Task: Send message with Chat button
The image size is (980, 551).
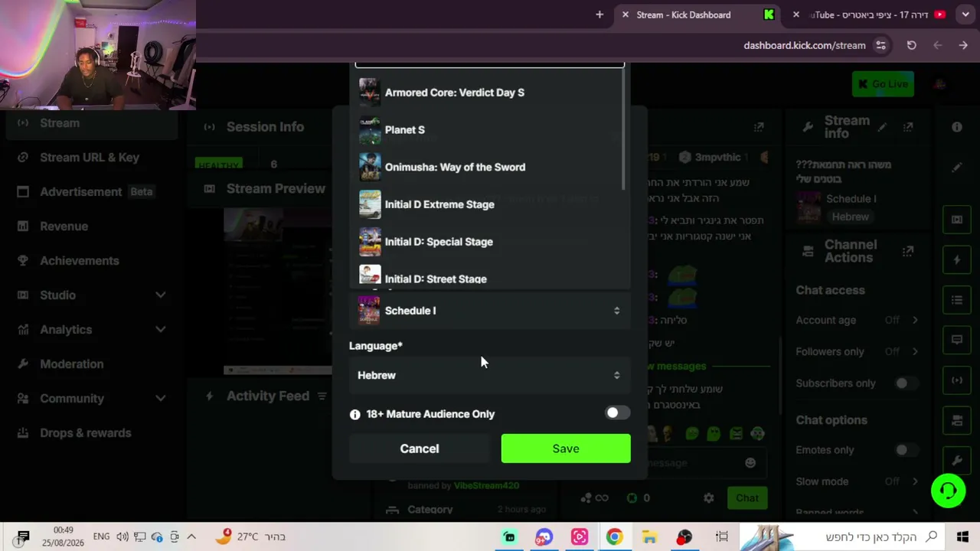Action: [x=747, y=498]
